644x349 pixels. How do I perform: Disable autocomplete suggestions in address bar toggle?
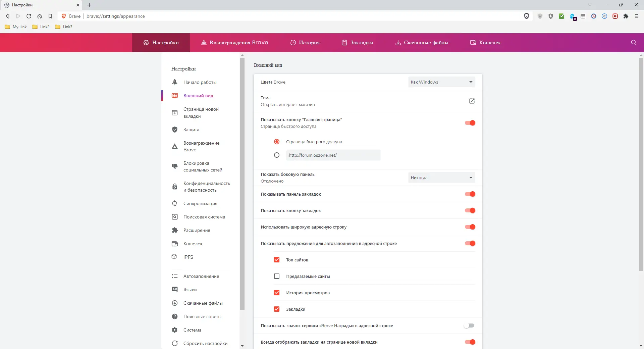[x=470, y=243]
